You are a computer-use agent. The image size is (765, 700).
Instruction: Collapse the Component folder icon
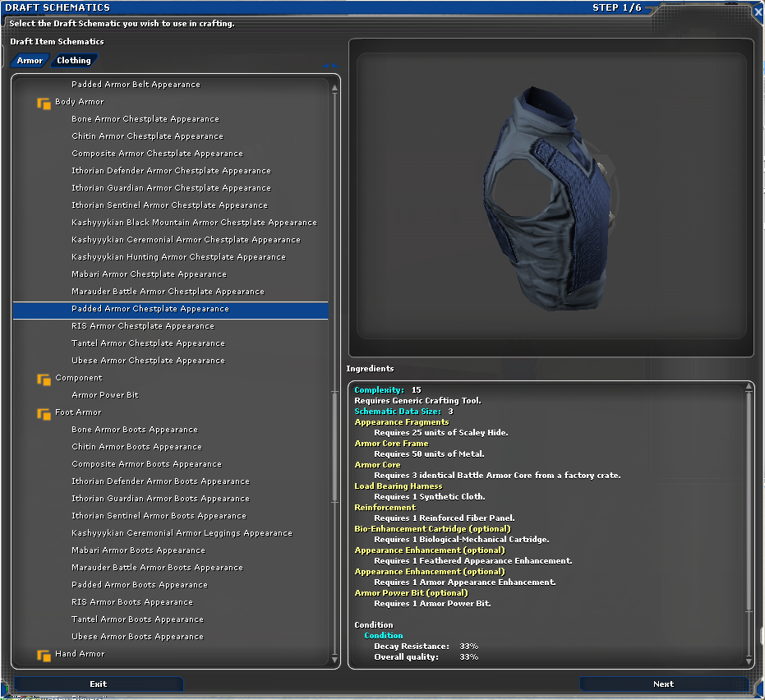tap(44, 379)
